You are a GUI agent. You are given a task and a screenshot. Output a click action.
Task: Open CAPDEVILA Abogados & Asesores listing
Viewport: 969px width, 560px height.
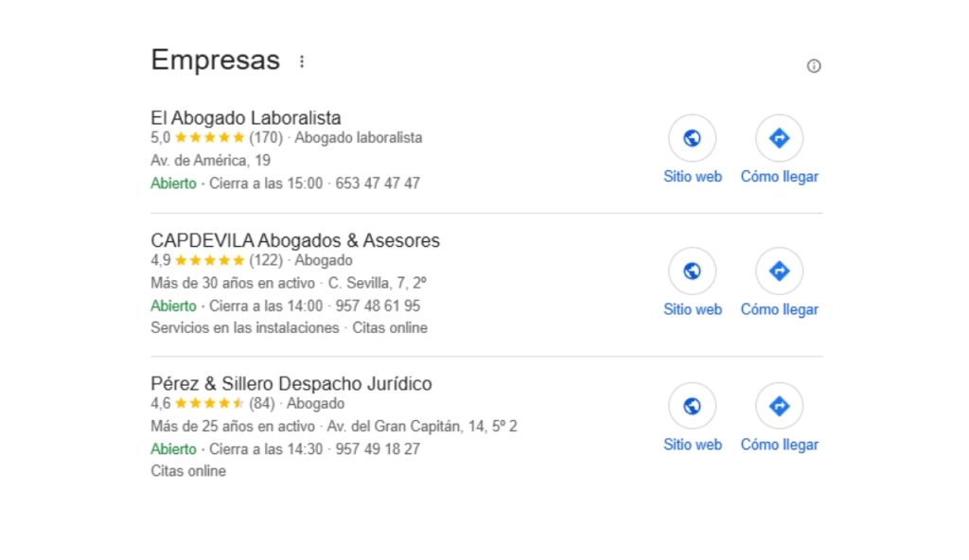(x=295, y=241)
